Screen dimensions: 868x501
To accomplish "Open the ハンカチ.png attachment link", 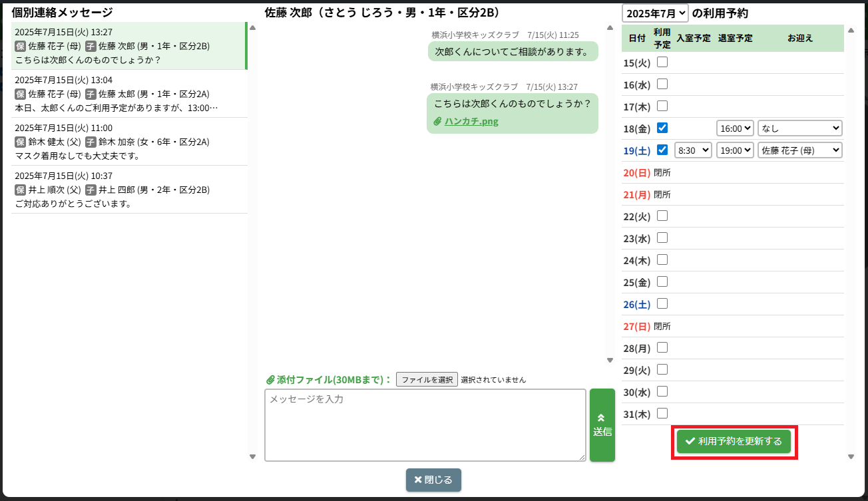I will pyautogui.click(x=471, y=122).
